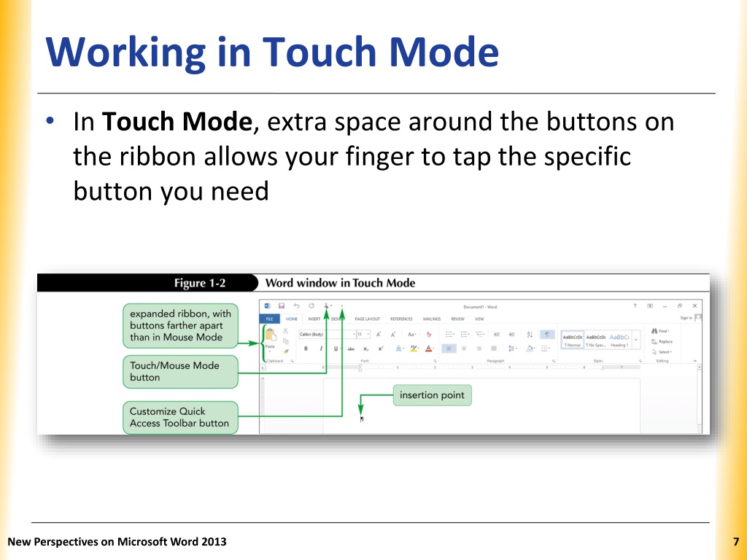This screenshot has width=747, height=560.
Task: Click the Touch/Mouse Mode icon
Action: (x=327, y=306)
